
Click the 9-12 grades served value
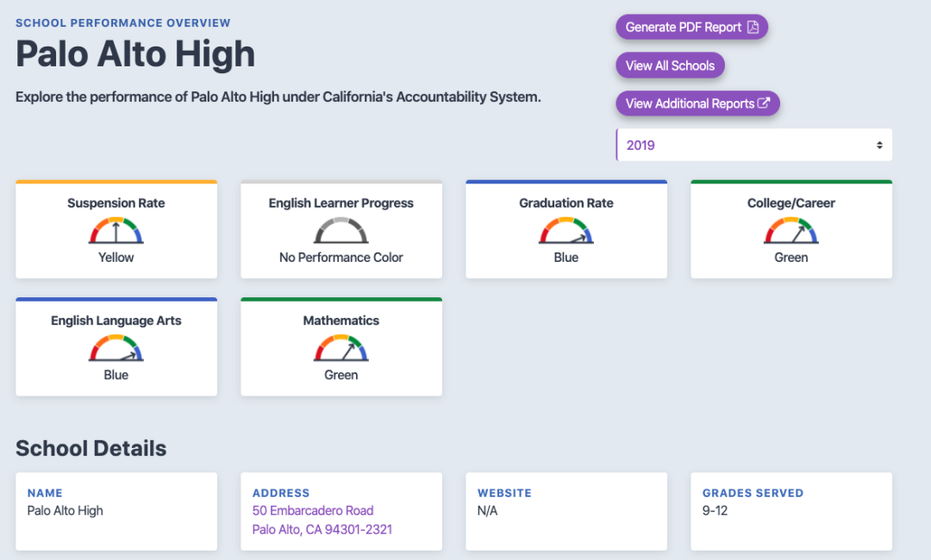715,511
